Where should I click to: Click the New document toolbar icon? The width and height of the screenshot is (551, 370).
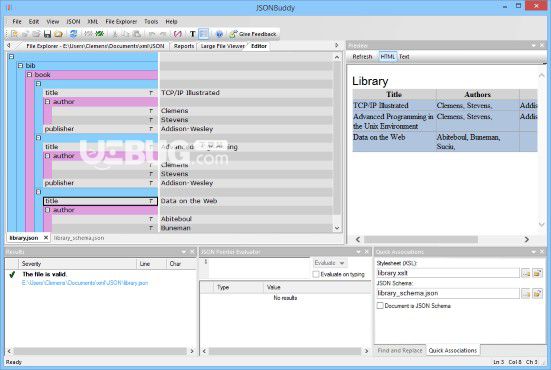(x=14, y=34)
